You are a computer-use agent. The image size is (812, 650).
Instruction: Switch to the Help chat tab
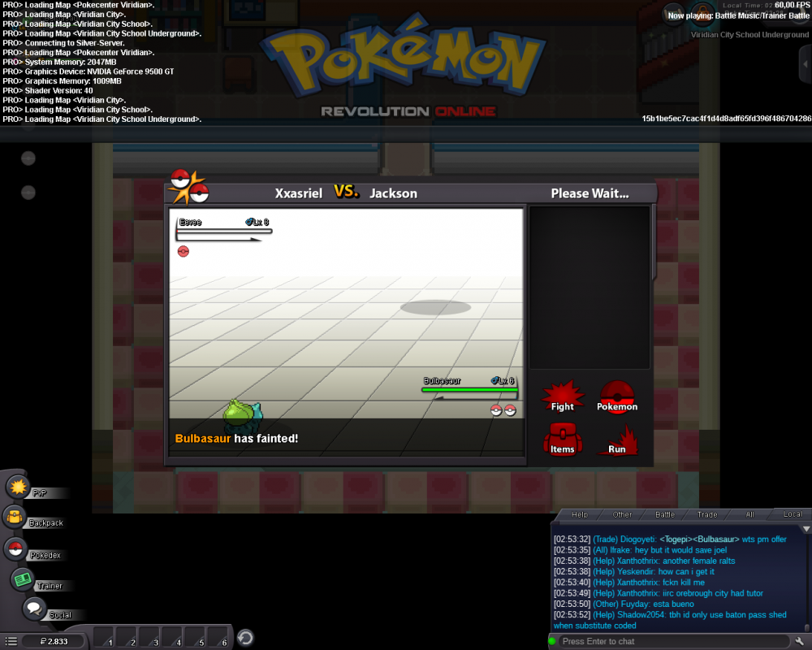click(x=580, y=514)
